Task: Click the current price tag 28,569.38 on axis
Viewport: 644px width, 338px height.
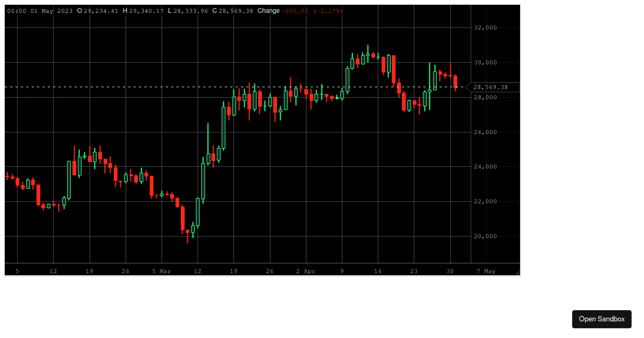Action: point(494,87)
